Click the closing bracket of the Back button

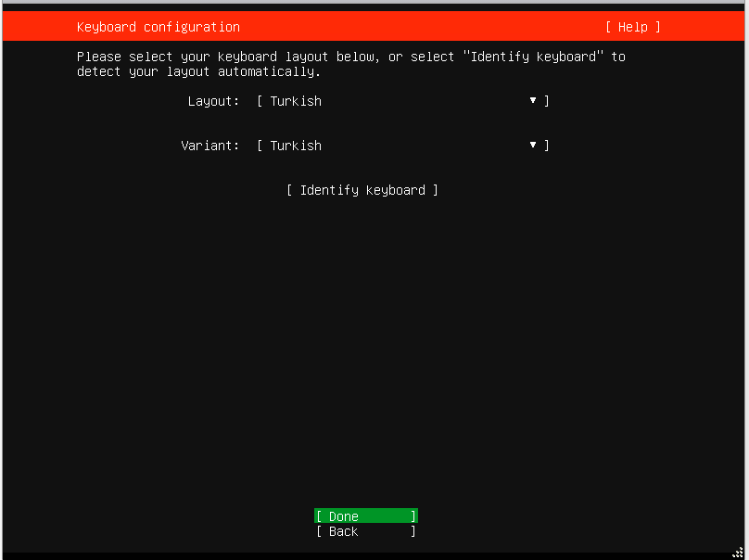[413, 531]
